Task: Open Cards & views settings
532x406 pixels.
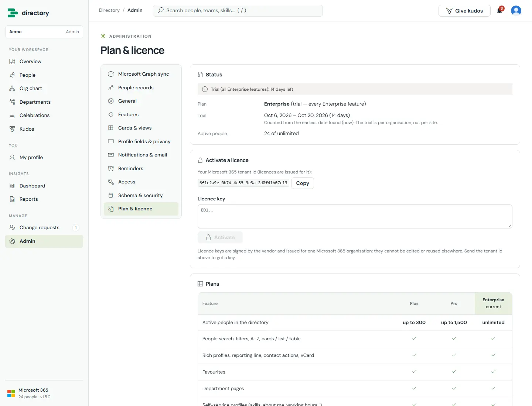Action: coord(141,128)
